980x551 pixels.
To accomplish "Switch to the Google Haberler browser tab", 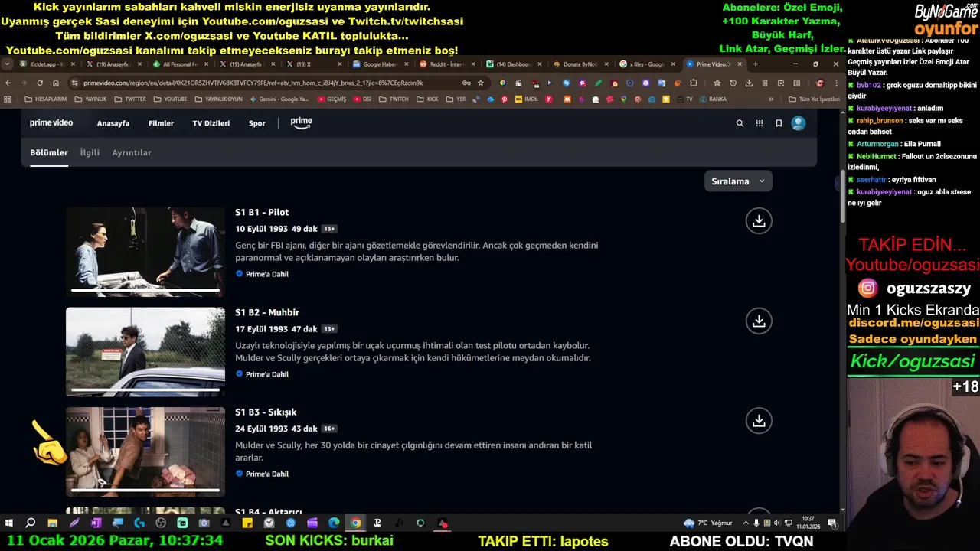I will click(381, 64).
